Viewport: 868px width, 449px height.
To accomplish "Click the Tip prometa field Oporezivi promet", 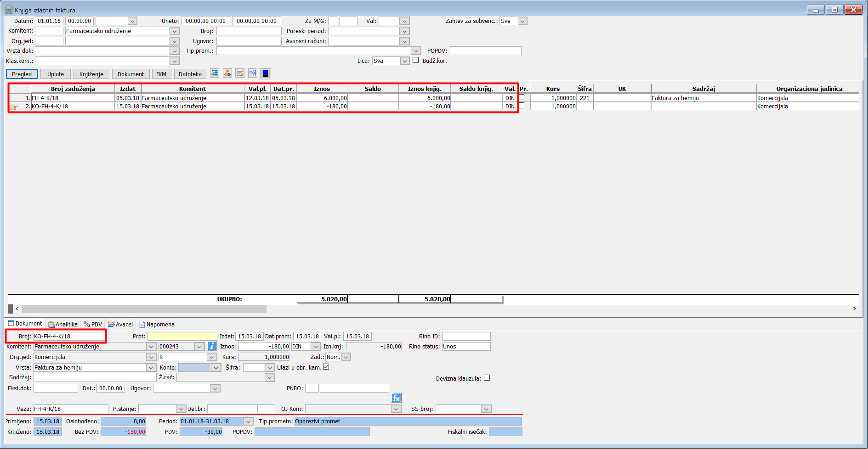I will 408,421.
